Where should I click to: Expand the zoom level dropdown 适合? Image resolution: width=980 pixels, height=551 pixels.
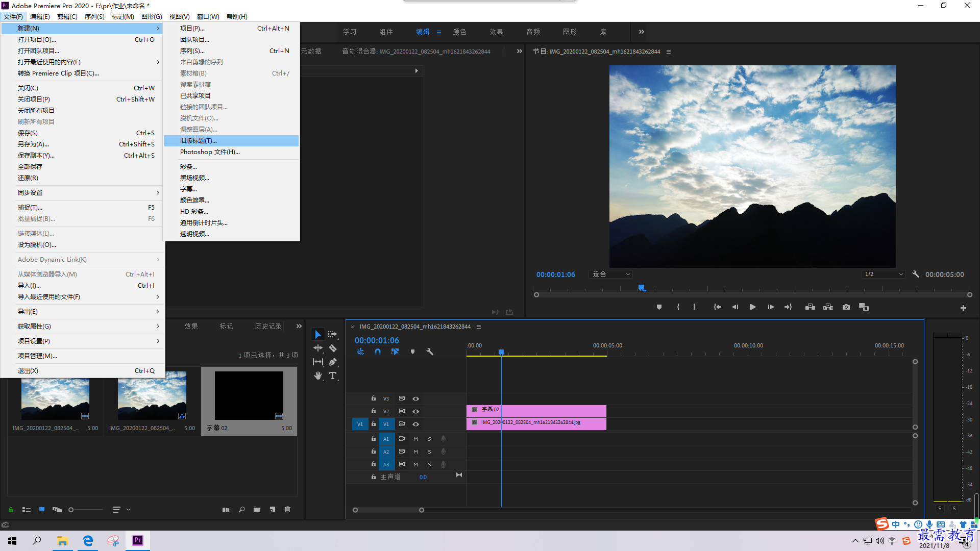(611, 274)
